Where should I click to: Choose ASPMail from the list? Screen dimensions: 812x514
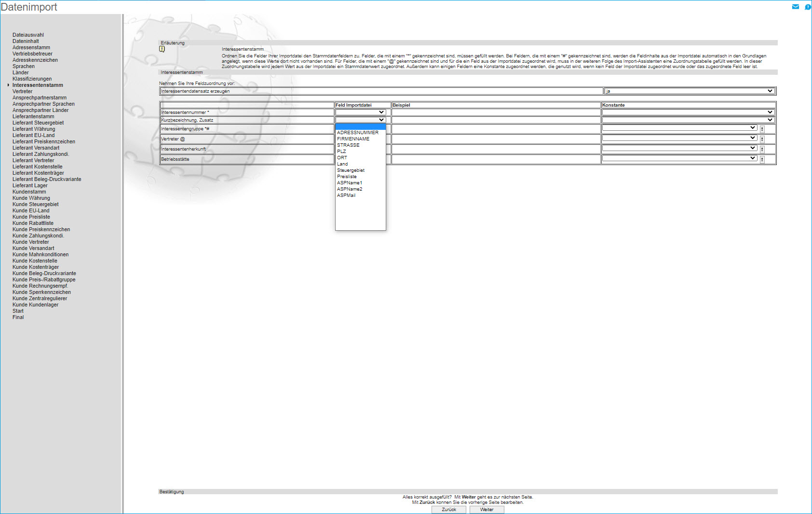pyautogui.click(x=360, y=195)
